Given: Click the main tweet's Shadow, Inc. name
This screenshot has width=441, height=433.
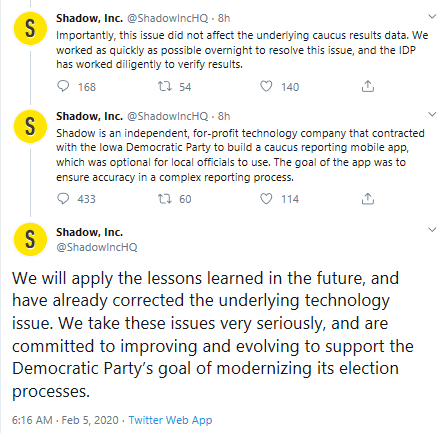Looking at the screenshot, I should [89, 232].
